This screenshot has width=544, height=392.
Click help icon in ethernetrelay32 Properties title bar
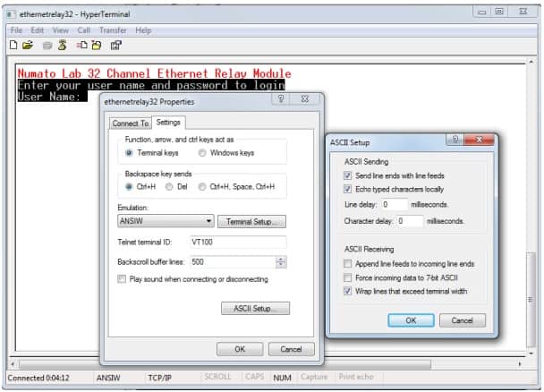coord(280,101)
